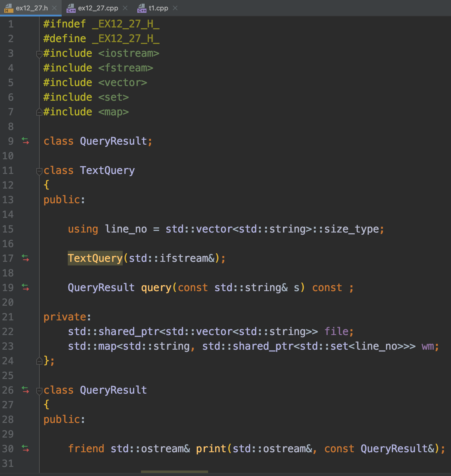Click the 'public:' specifier on line 13
Screen dimensions: 451x476
point(64,200)
